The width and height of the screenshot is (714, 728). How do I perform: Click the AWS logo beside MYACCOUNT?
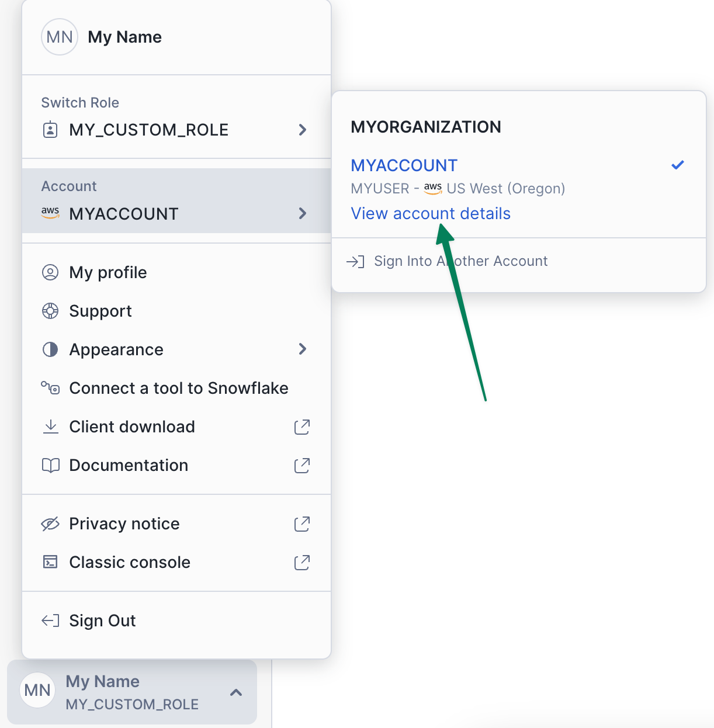point(50,213)
